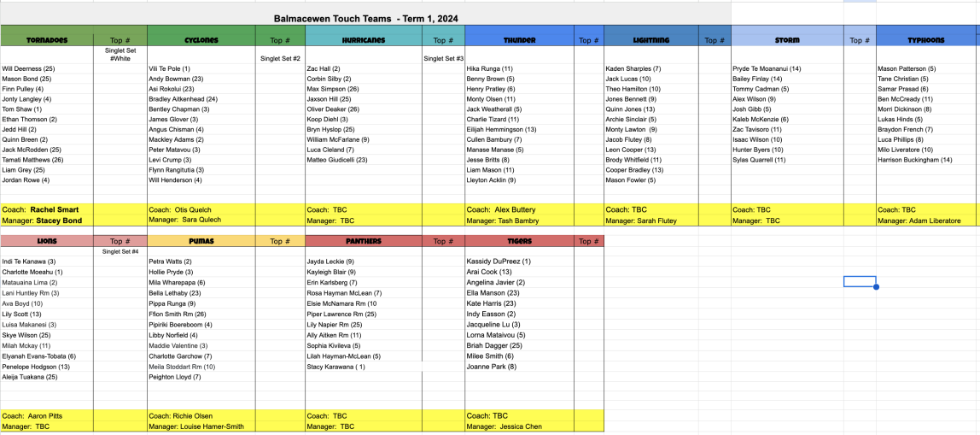Select the Lions team header cell
This screenshot has width=980, height=435.
pyautogui.click(x=47, y=242)
